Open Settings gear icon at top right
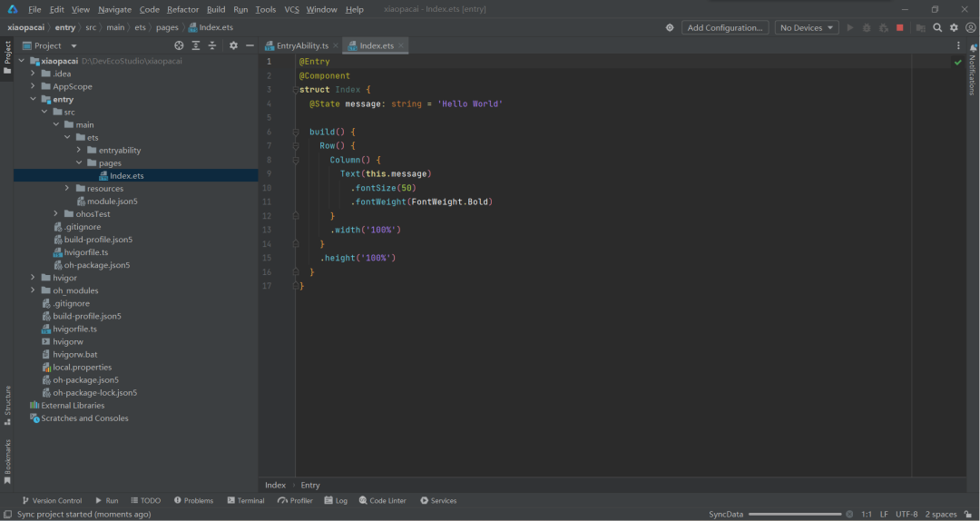Screen dimensions: 980x521 (x=954, y=27)
